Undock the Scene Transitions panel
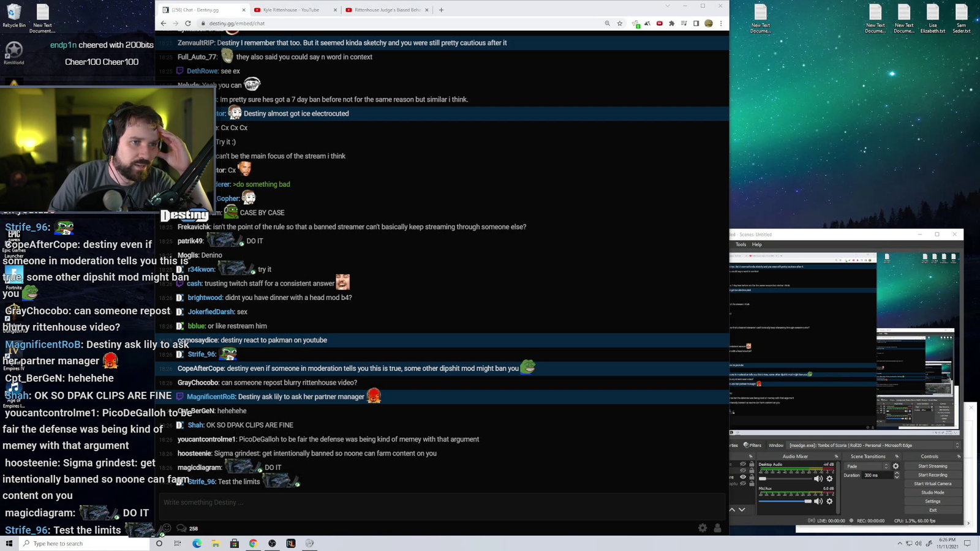This screenshot has width=980, height=551. 897,456
